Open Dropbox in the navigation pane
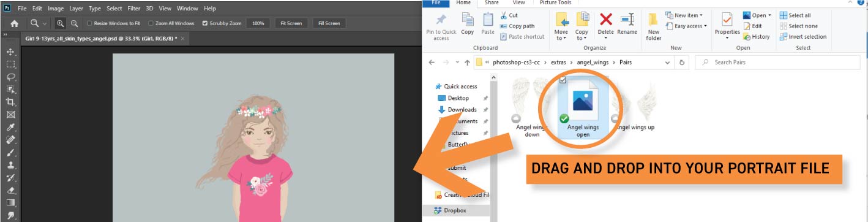Screen dimensions: 868x222 [455, 210]
